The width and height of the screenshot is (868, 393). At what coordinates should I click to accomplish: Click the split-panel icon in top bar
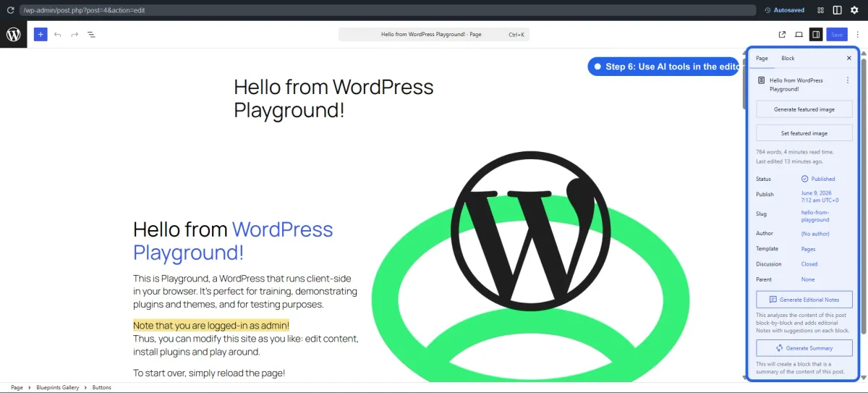click(838, 10)
